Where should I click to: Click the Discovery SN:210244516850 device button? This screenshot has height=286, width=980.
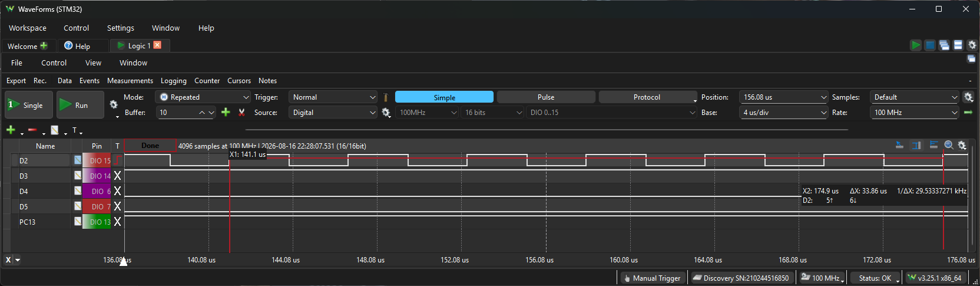741,278
